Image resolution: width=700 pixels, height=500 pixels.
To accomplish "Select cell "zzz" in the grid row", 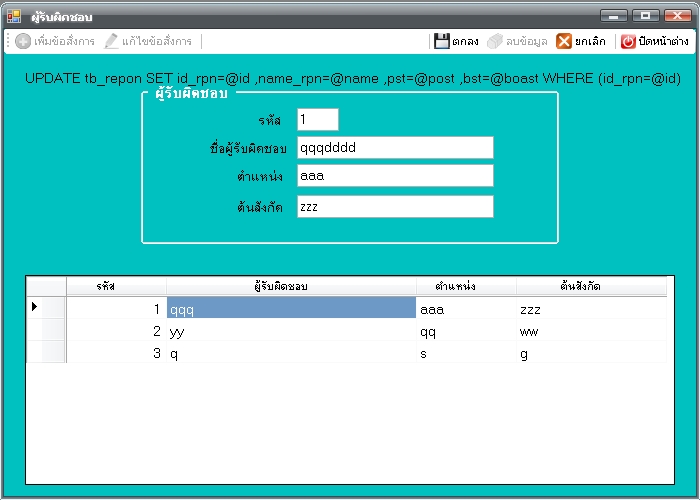I will click(592, 308).
